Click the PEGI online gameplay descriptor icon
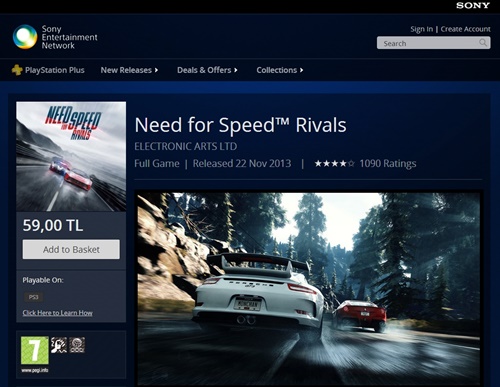This screenshot has height=387, width=500. (x=77, y=345)
